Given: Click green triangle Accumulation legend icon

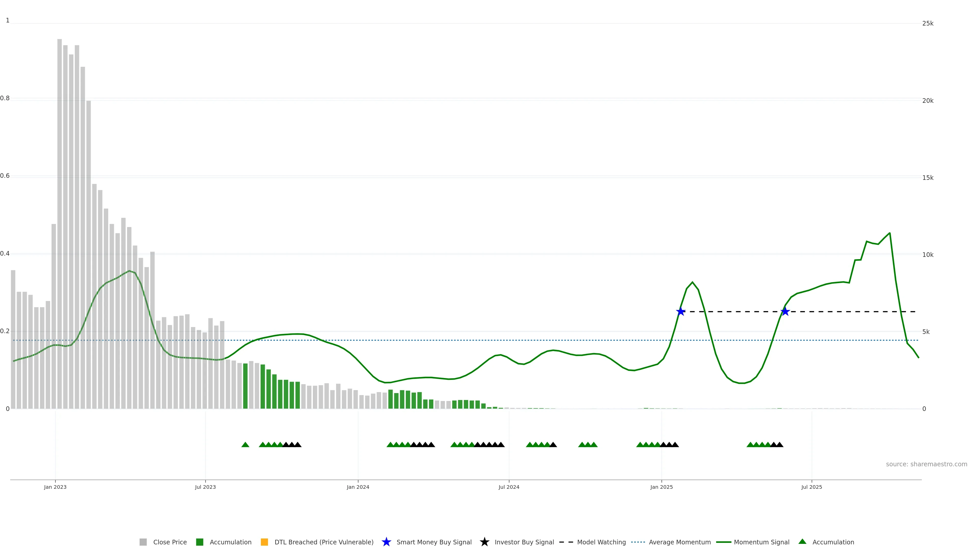Looking at the screenshot, I should (802, 542).
